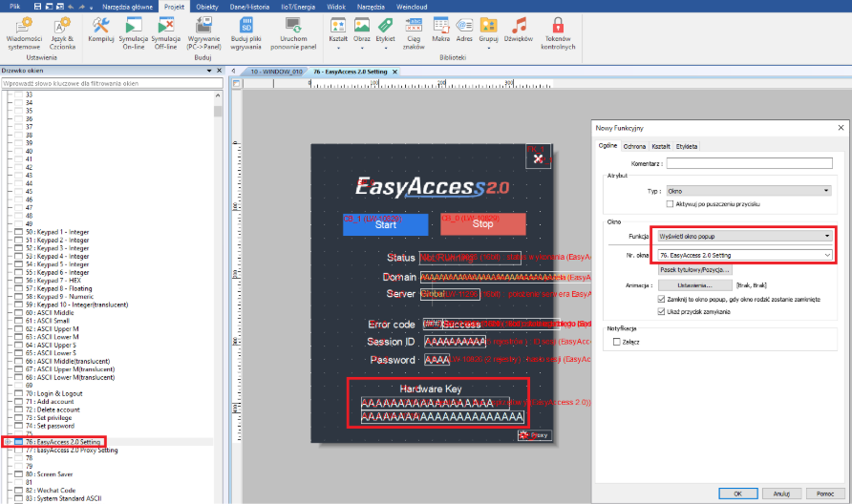Open the Plik menu
The image size is (852, 504).
coord(14,7)
